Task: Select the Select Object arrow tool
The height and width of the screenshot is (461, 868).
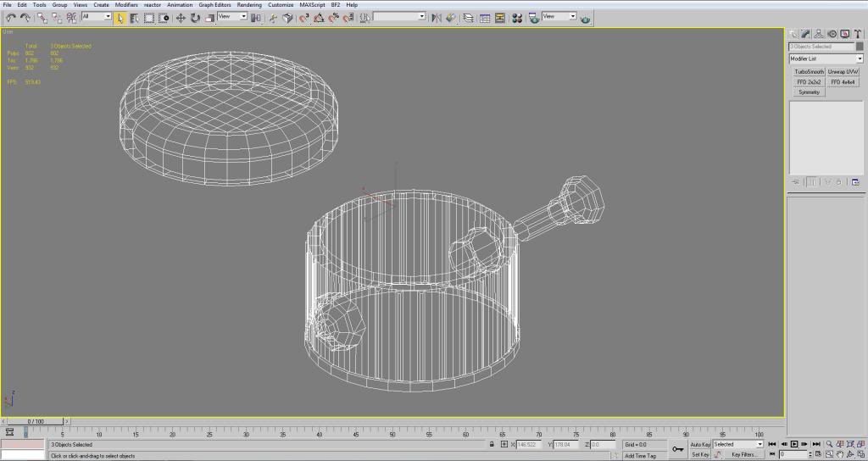Action: click(x=120, y=18)
